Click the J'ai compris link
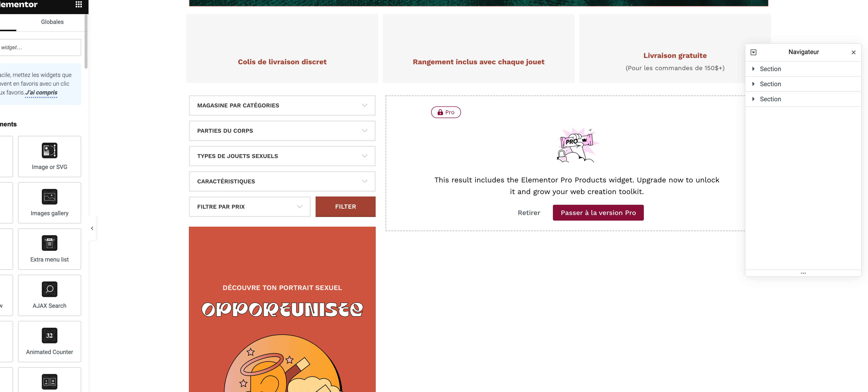Image resolution: width=868 pixels, height=392 pixels. click(x=41, y=93)
